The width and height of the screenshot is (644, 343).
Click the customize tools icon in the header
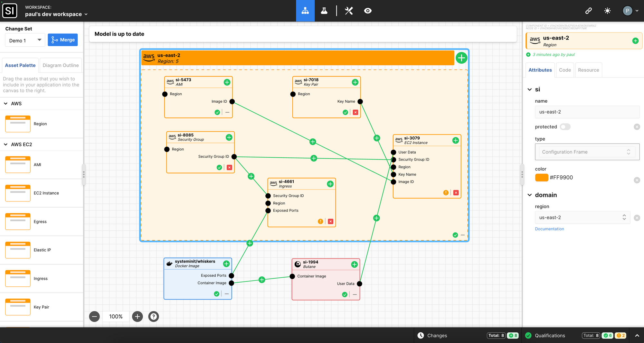(348, 11)
